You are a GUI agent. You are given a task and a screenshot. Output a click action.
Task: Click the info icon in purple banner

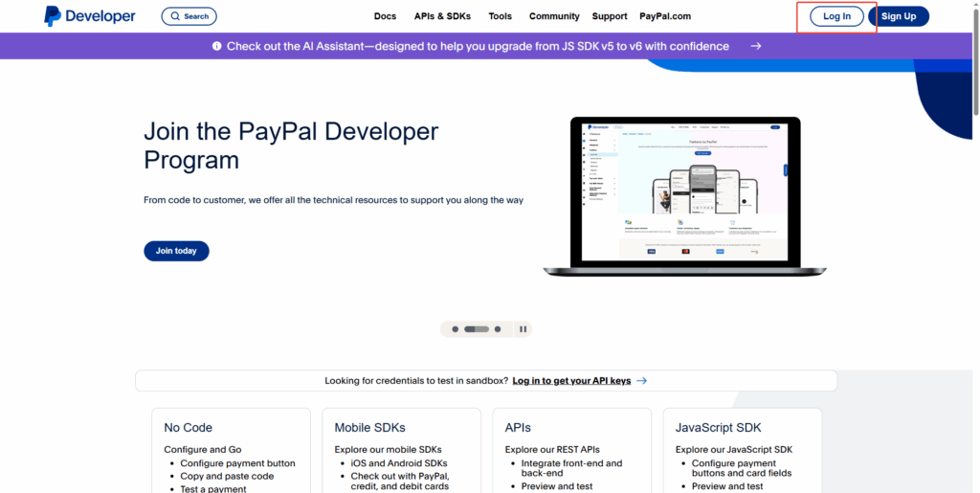click(x=216, y=46)
